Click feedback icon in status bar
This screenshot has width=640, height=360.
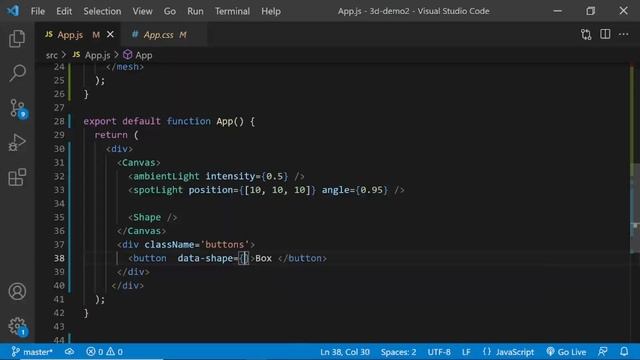[x=603, y=351]
